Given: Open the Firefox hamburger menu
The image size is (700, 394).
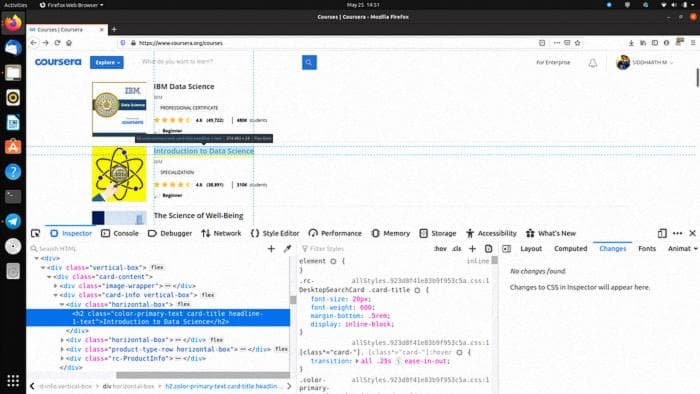Looking at the screenshot, I should pyautogui.click(x=693, y=43).
